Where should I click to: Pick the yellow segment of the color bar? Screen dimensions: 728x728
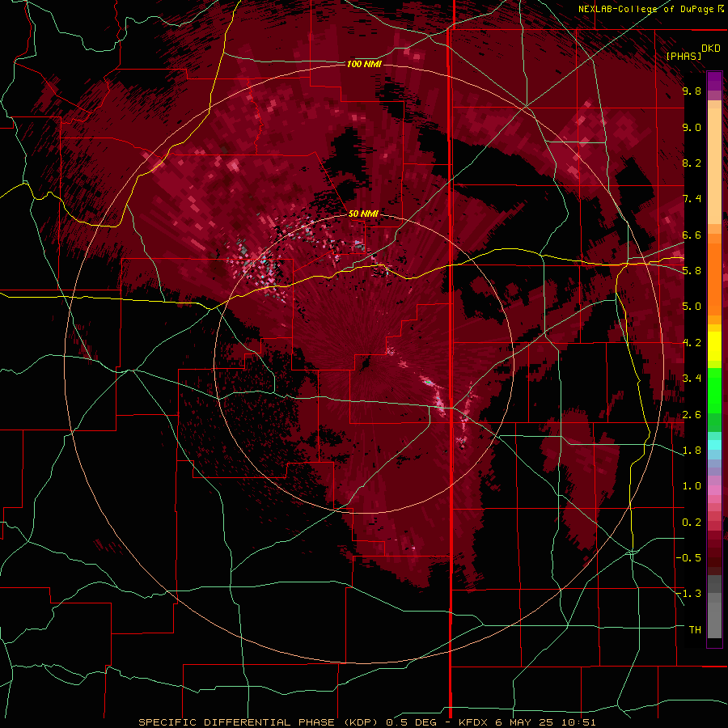(714, 346)
